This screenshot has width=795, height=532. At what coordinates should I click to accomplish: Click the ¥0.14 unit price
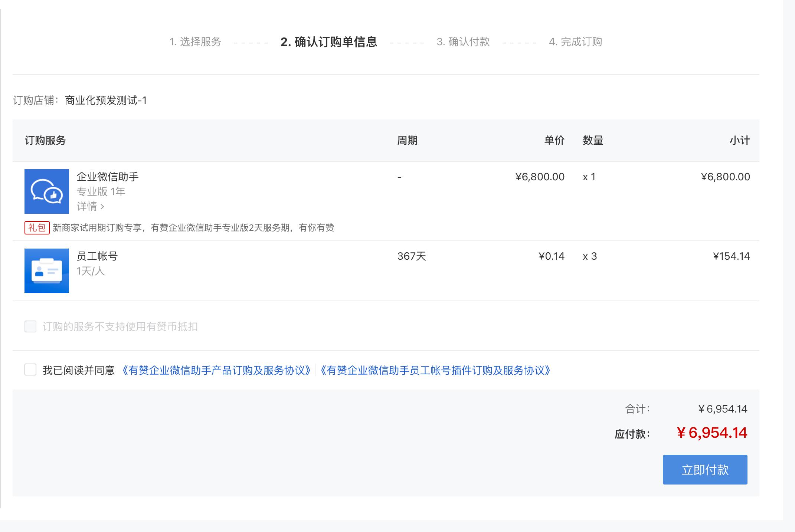(552, 256)
